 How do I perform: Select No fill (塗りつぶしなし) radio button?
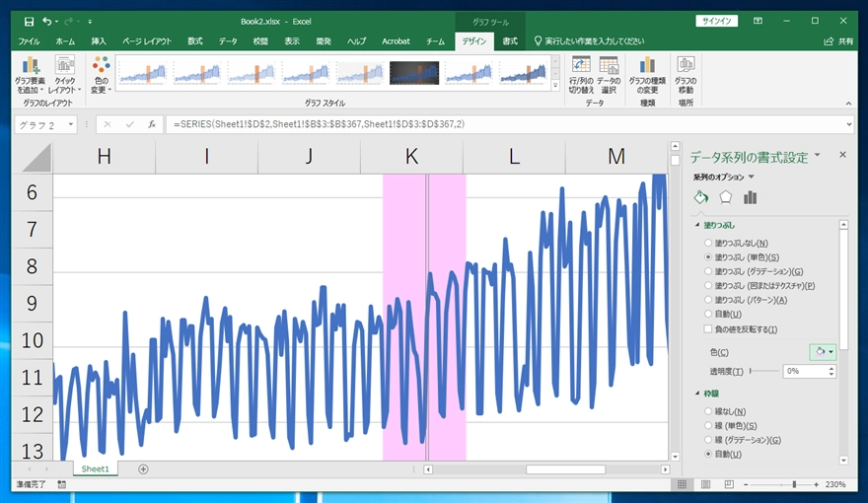pyautogui.click(x=708, y=243)
